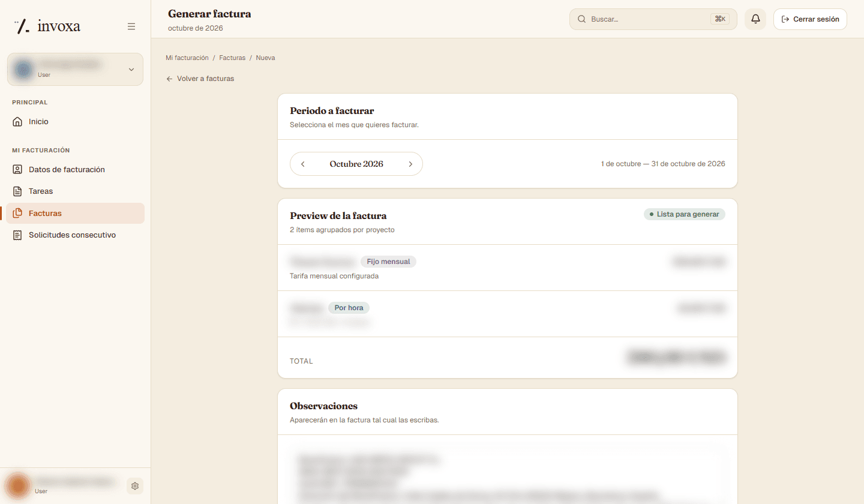Viewport: 864px width, 504px height.
Task: Click the Cerrar sesión button
Action: (810, 19)
